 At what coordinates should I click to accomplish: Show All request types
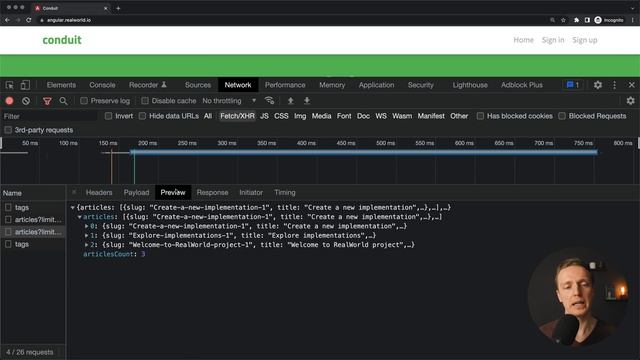click(x=208, y=116)
